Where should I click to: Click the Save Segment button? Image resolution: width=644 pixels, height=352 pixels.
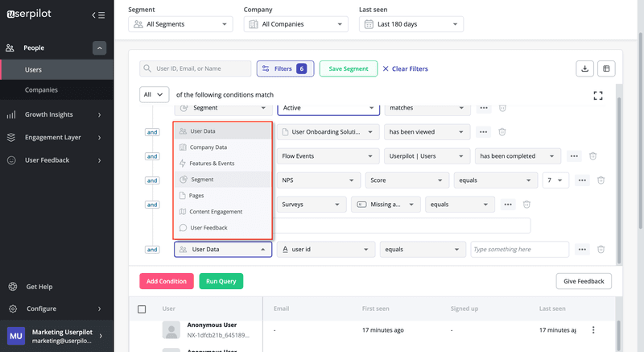tap(349, 68)
